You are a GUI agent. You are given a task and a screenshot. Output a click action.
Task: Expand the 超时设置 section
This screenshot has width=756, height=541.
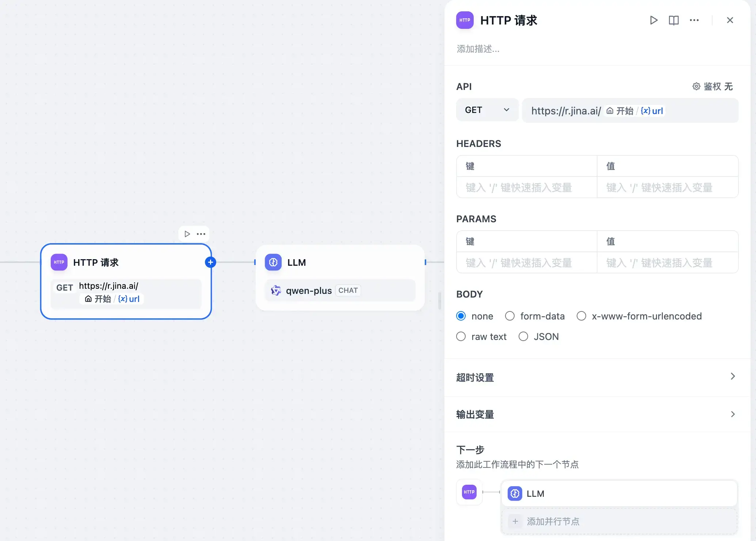(597, 377)
